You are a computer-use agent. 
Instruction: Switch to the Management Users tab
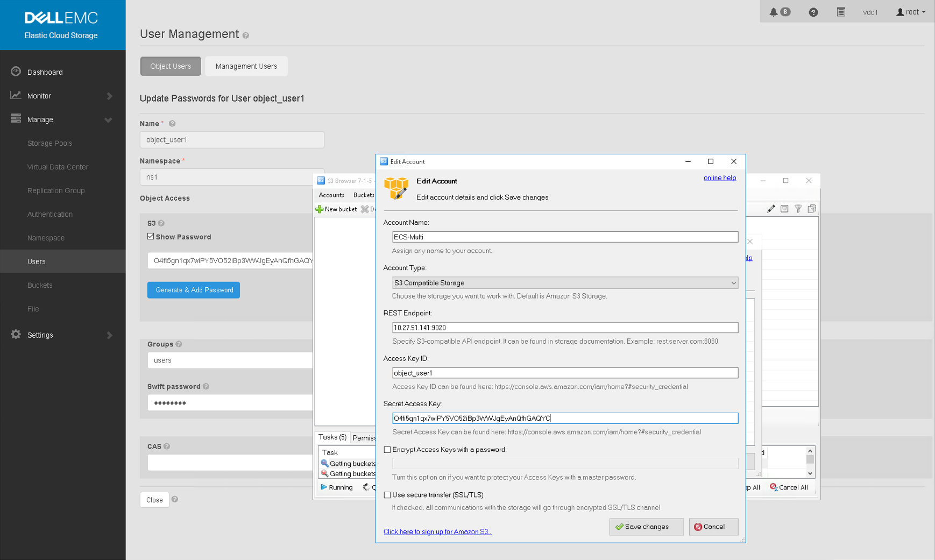tap(246, 66)
